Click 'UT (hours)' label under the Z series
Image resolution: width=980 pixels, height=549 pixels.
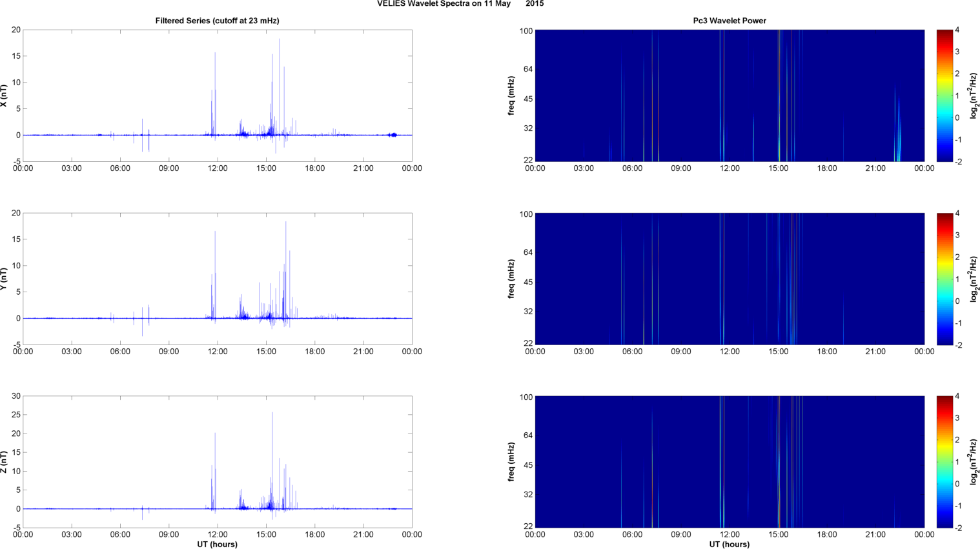coord(217,544)
